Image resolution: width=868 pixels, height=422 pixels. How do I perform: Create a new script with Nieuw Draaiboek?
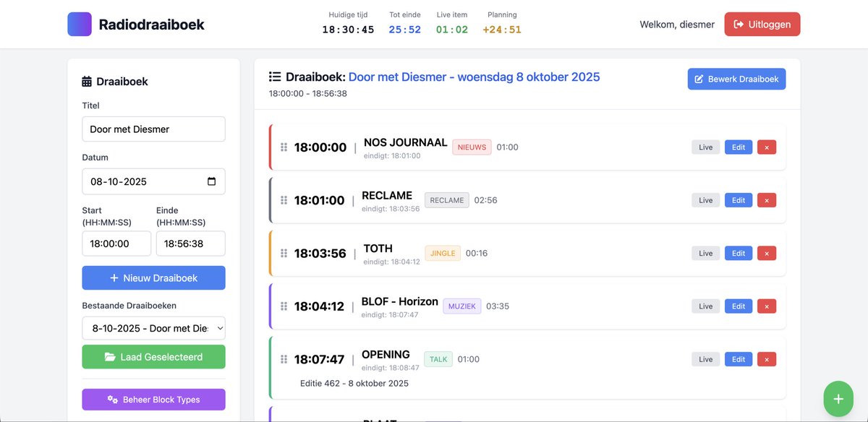153,277
